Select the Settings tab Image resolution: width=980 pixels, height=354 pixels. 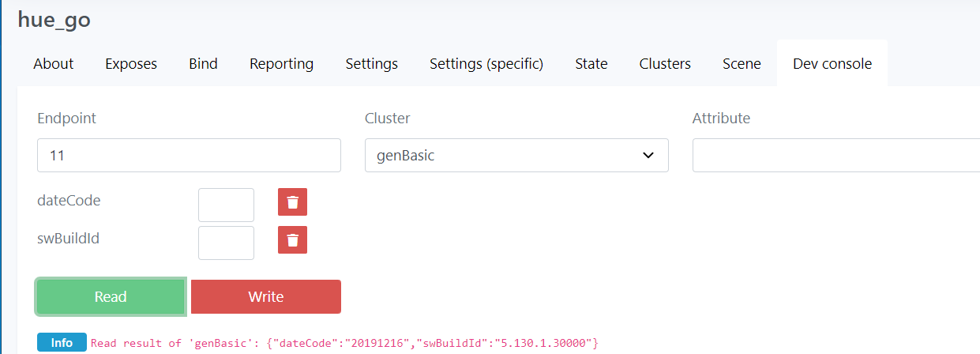(x=371, y=64)
